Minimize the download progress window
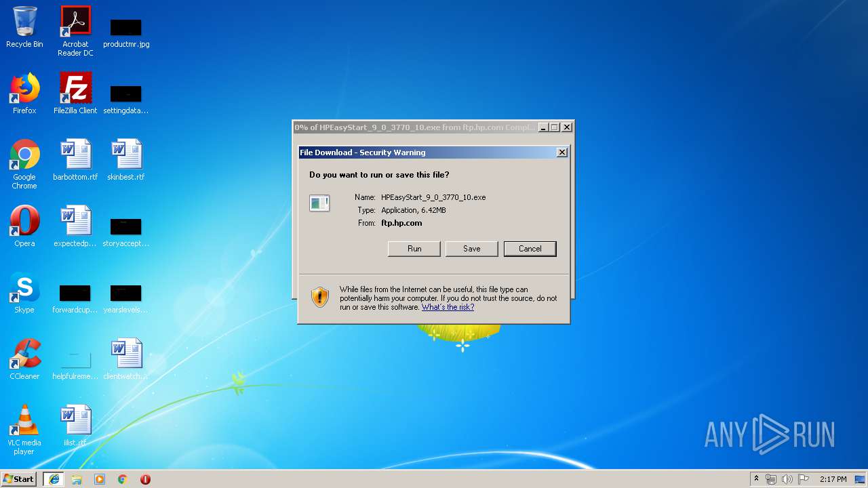The width and height of the screenshot is (868, 488). pos(543,127)
